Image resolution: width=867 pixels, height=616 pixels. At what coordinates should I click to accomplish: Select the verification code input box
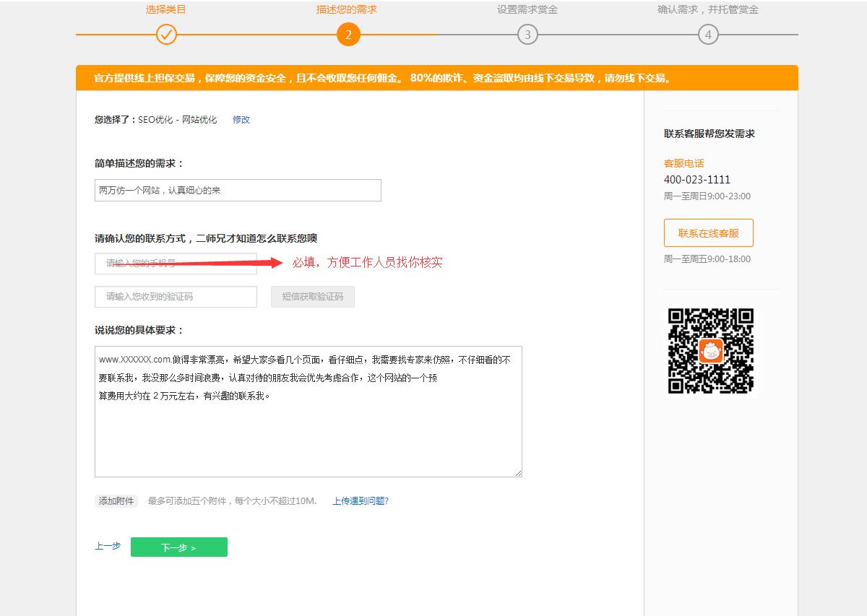[x=176, y=297]
